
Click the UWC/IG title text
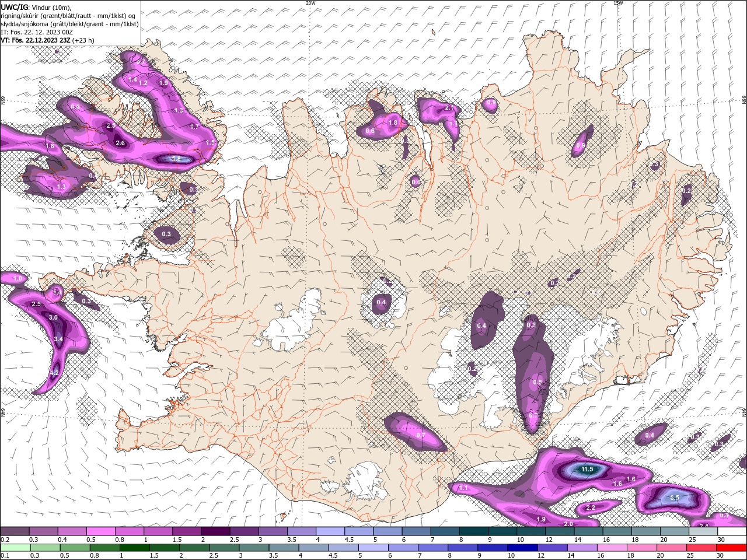point(14,7)
